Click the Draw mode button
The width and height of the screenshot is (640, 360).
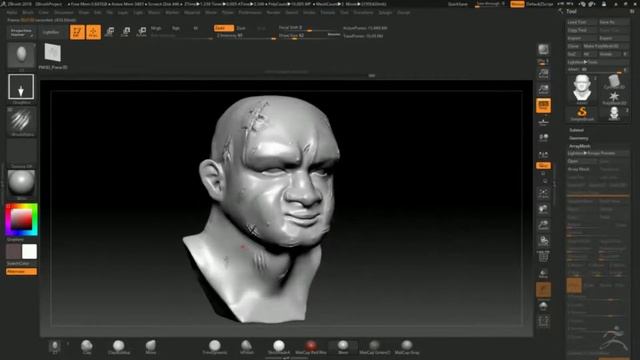[93, 32]
